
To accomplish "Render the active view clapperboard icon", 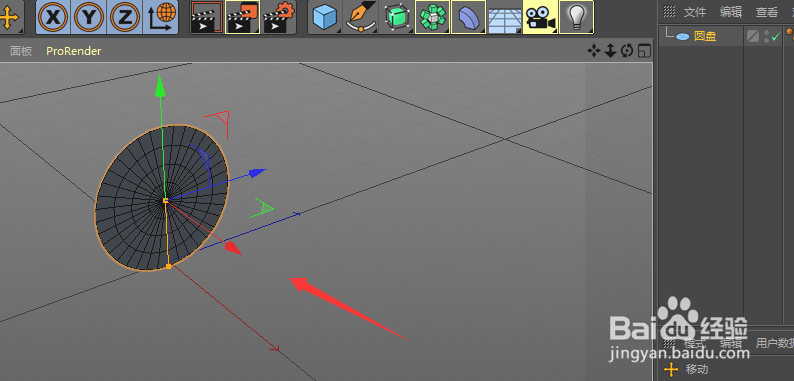I will click(207, 17).
